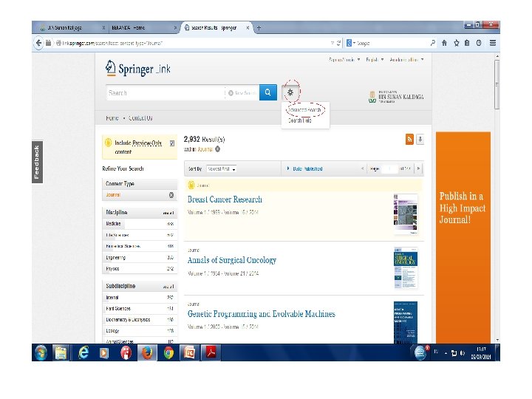Open the Feedback side tab
Image resolution: width=532 pixels, height=399 pixels.
[x=37, y=162]
